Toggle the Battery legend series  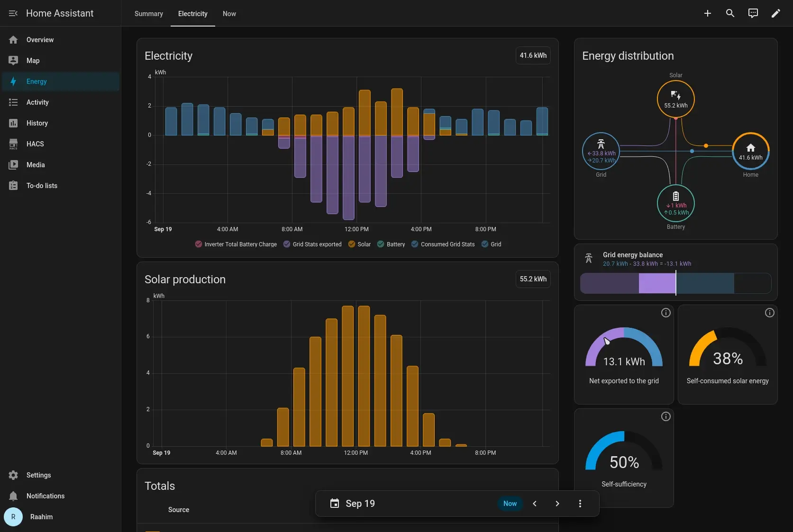pyautogui.click(x=391, y=244)
